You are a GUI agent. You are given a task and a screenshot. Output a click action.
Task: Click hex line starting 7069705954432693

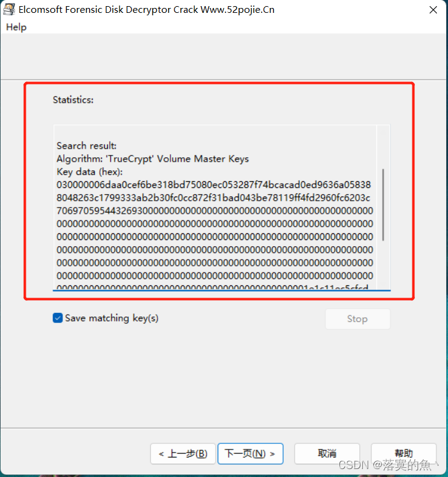pos(215,211)
